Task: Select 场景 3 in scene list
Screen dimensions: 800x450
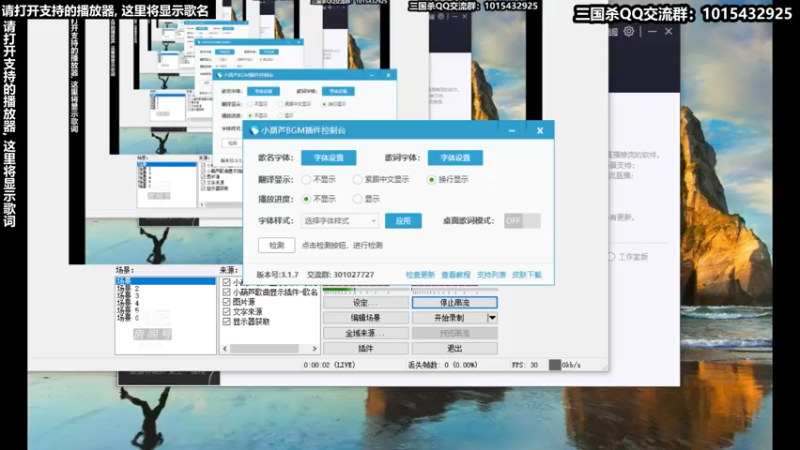Action: coord(165,296)
